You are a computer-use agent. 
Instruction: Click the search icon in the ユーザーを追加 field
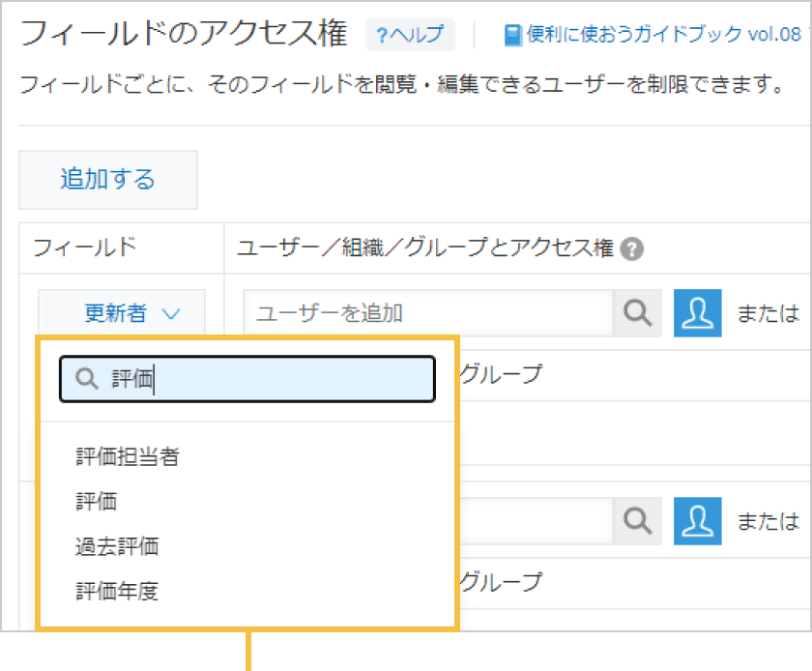pyautogui.click(x=637, y=312)
